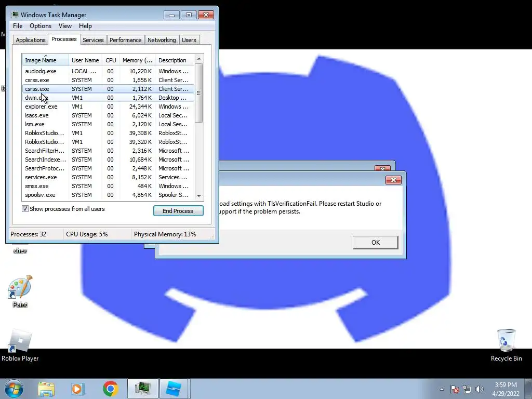Open the Options menu in Task Manager
532x399 pixels.
(x=41, y=26)
